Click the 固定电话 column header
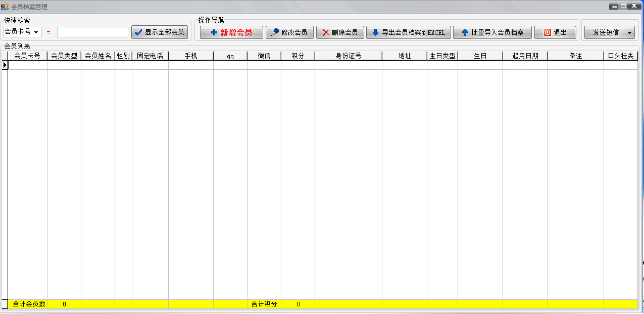The height and width of the screenshot is (314, 644). (150, 56)
